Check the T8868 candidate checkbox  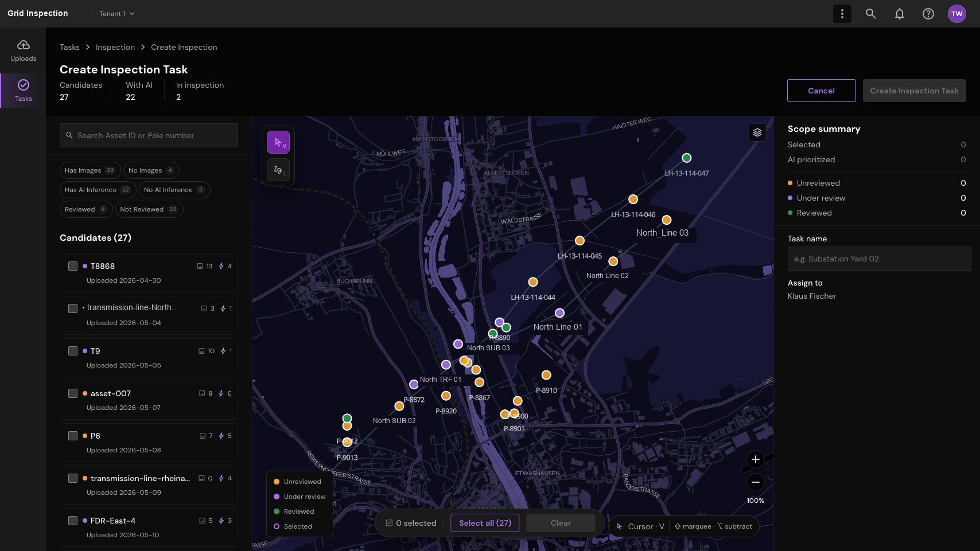click(73, 266)
